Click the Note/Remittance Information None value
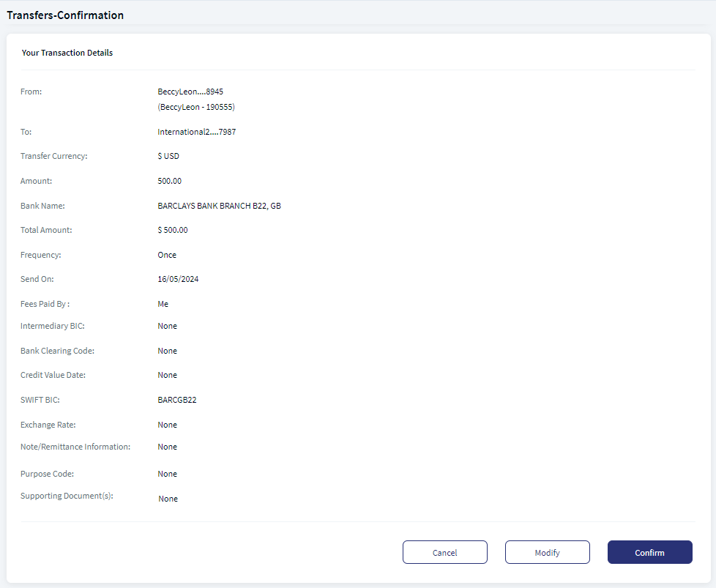This screenshot has height=588, width=716. pos(167,447)
